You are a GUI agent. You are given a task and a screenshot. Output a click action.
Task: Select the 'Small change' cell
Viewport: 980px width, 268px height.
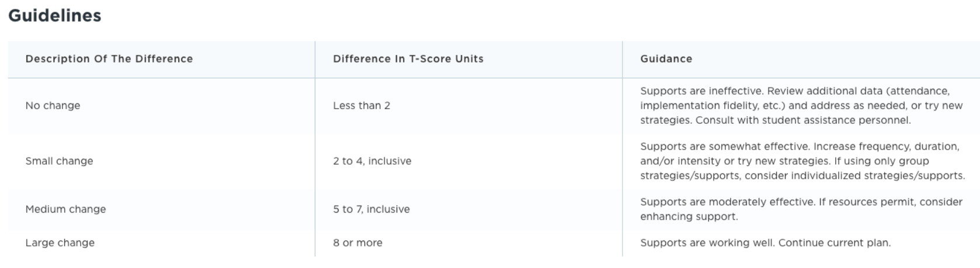coord(59,161)
